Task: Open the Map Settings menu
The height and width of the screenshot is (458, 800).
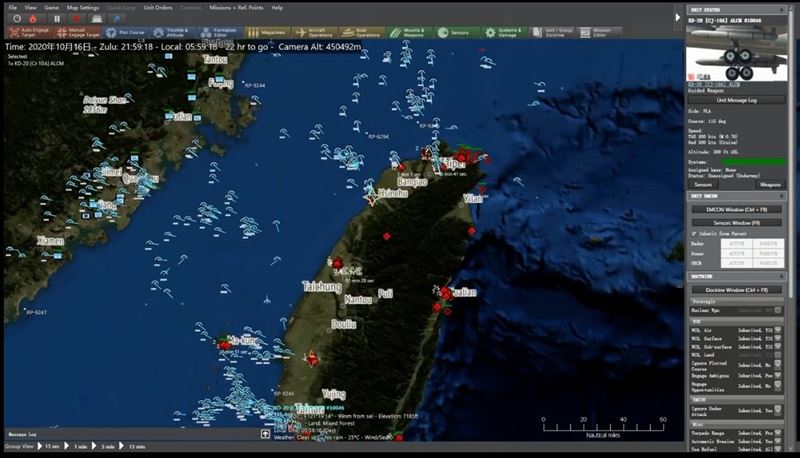Action: 83,8
